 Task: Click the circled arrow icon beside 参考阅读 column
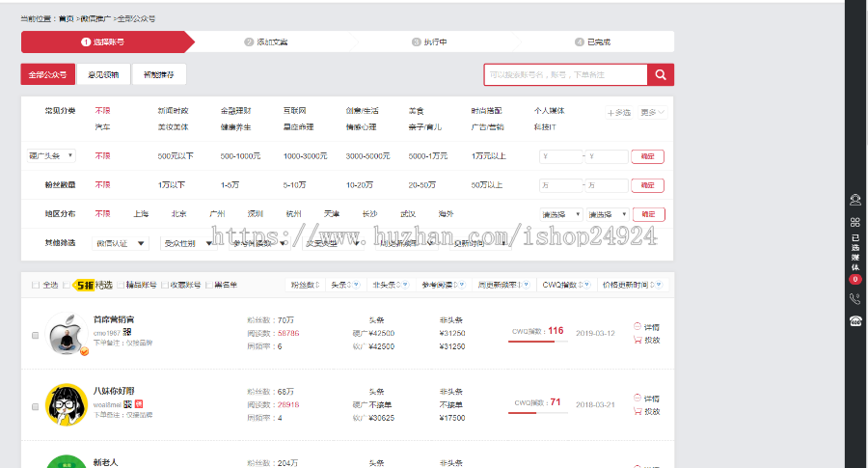click(x=462, y=285)
